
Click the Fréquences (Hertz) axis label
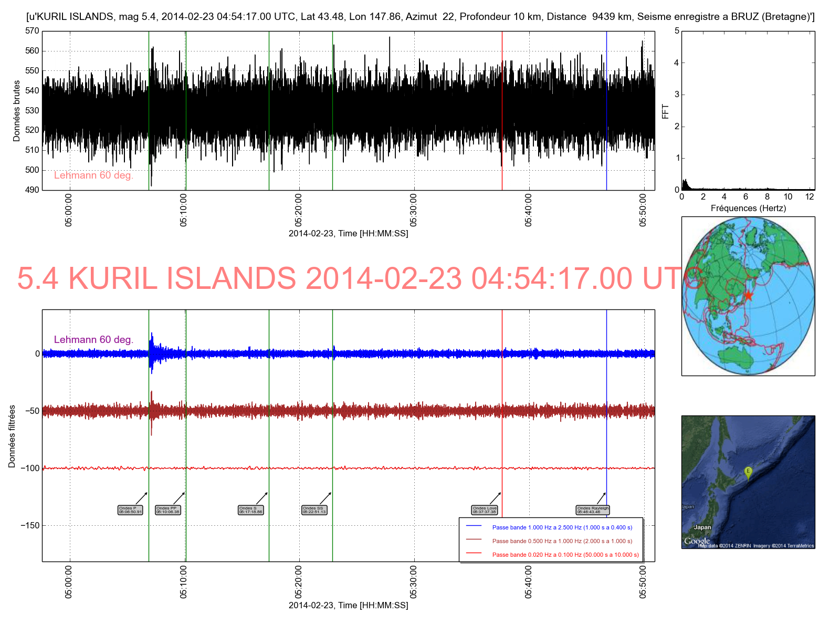coord(748,209)
